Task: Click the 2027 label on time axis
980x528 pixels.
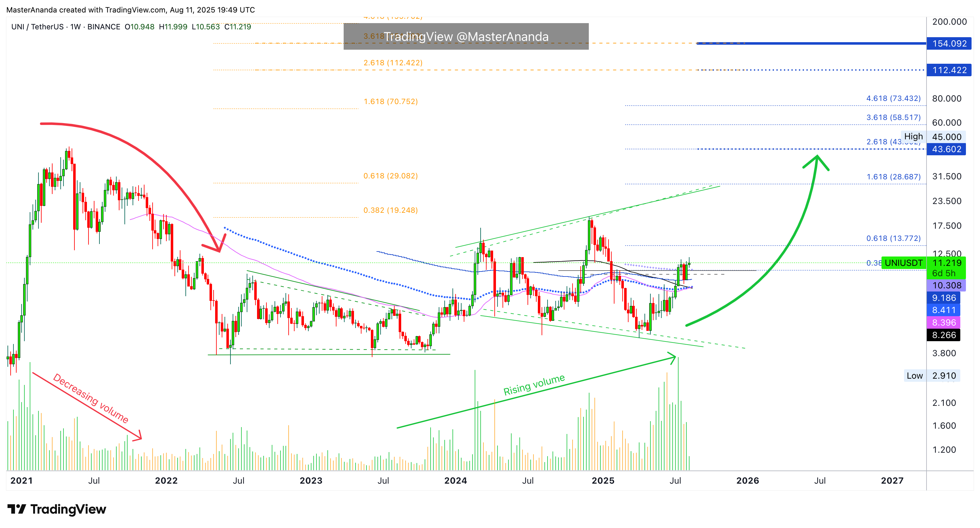Action: pyautogui.click(x=892, y=481)
